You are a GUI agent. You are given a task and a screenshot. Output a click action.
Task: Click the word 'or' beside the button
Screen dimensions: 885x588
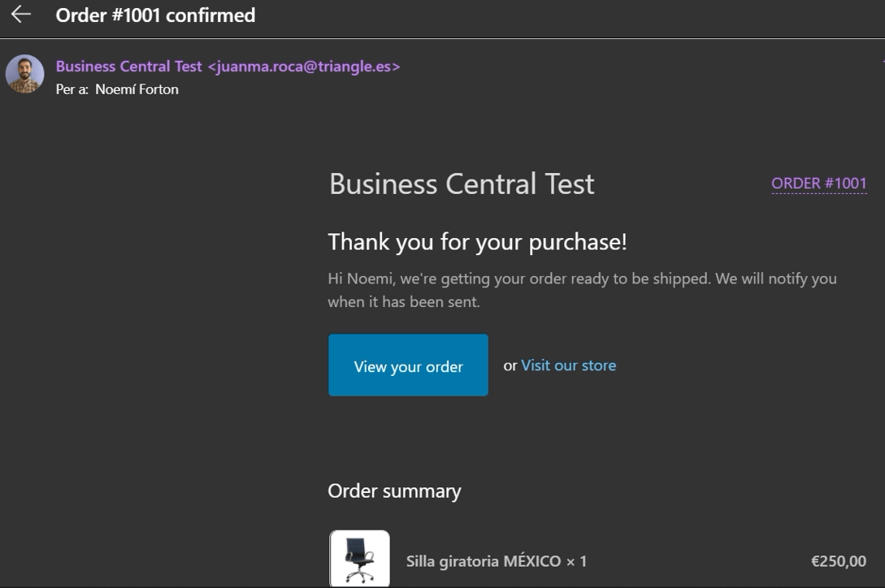(510, 366)
